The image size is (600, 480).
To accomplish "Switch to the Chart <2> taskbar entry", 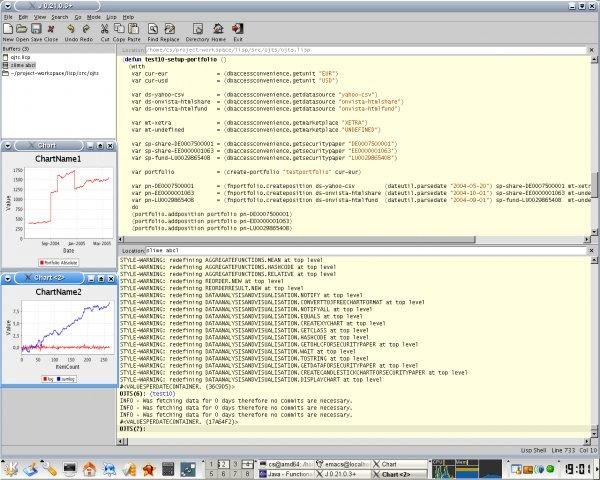I will click(399, 474).
